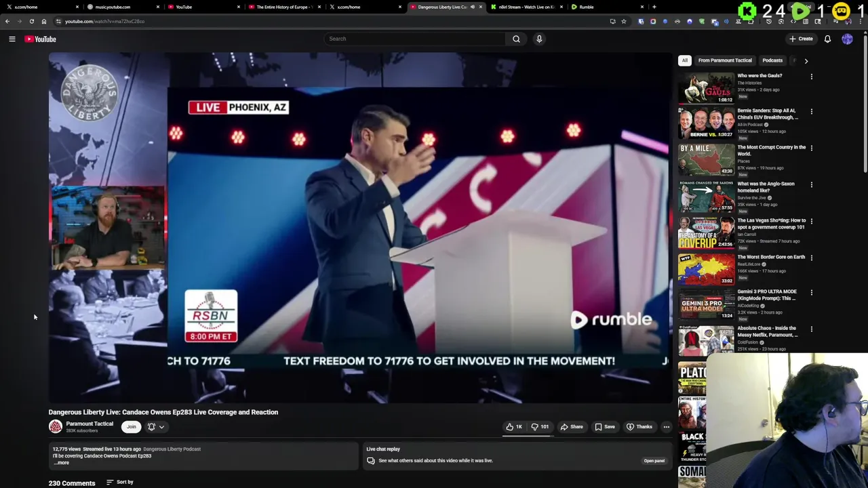Send a Thanks to the creator

(x=639, y=426)
